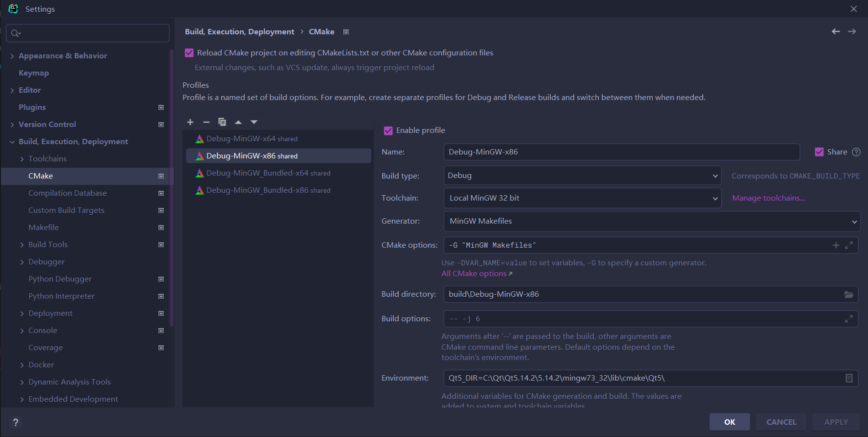Toggle Reload CMake project on editing checkbox
This screenshot has height=437, width=868.
point(189,53)
